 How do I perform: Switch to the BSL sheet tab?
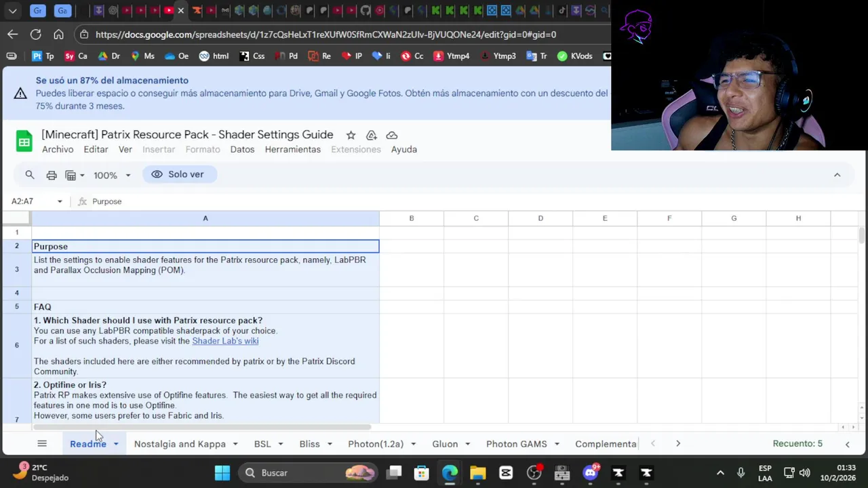coord(262,444)
